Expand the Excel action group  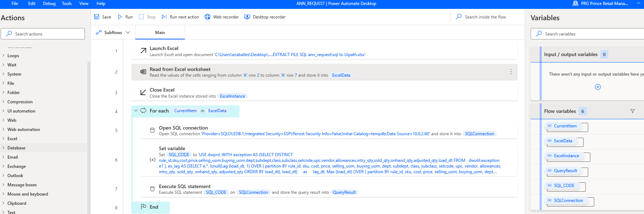3,138
